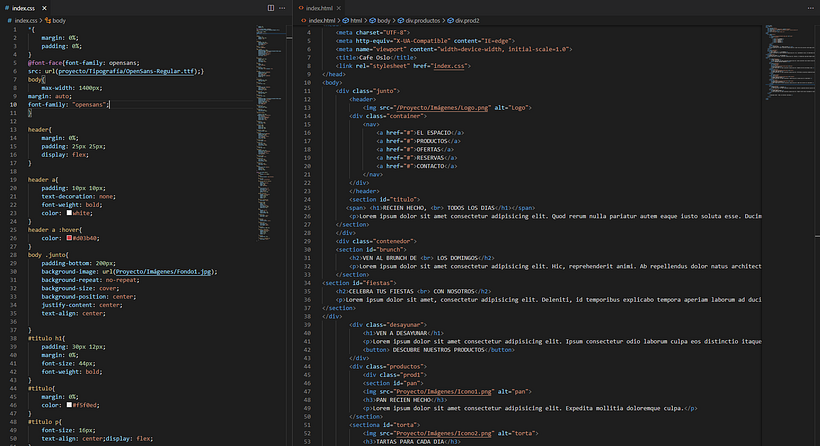Viewport: 820px width, 446px height.
Task: Close the index.html tab
Action: click(x=339, y=8)
